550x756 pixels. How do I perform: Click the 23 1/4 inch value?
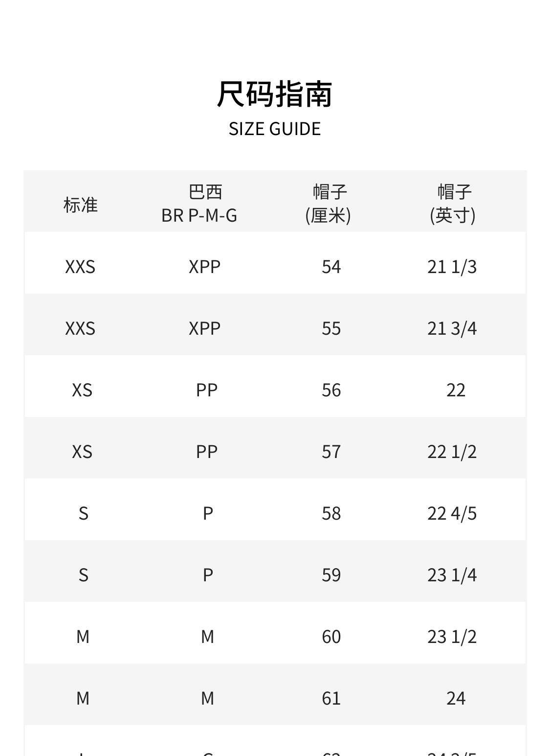[x=452, y=575]
